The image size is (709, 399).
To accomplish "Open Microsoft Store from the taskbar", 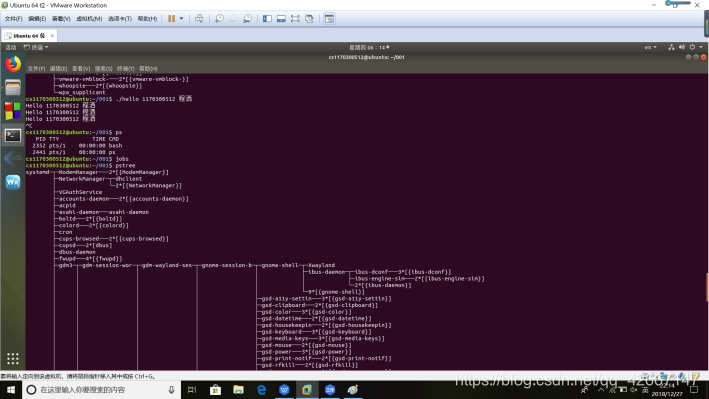I will (215, 390).
